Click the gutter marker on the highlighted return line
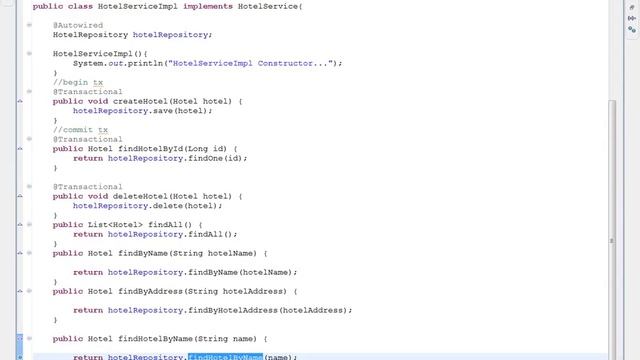 (x=20, y=357)
